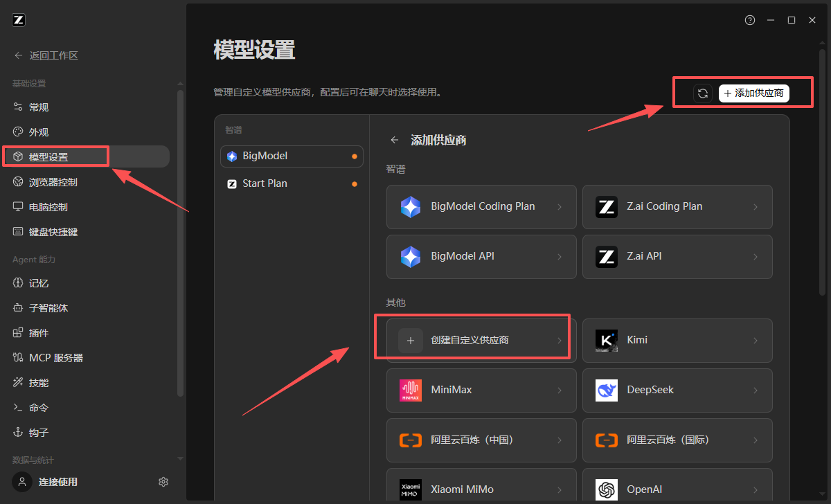Click 添加供应商 button

pyautogui.click(x=754, y=93)
